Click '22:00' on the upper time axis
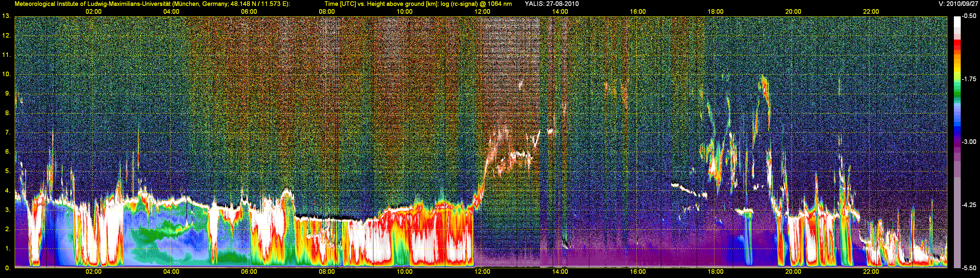This screenshot has width=980, height=278. click(x=871, y=11)
